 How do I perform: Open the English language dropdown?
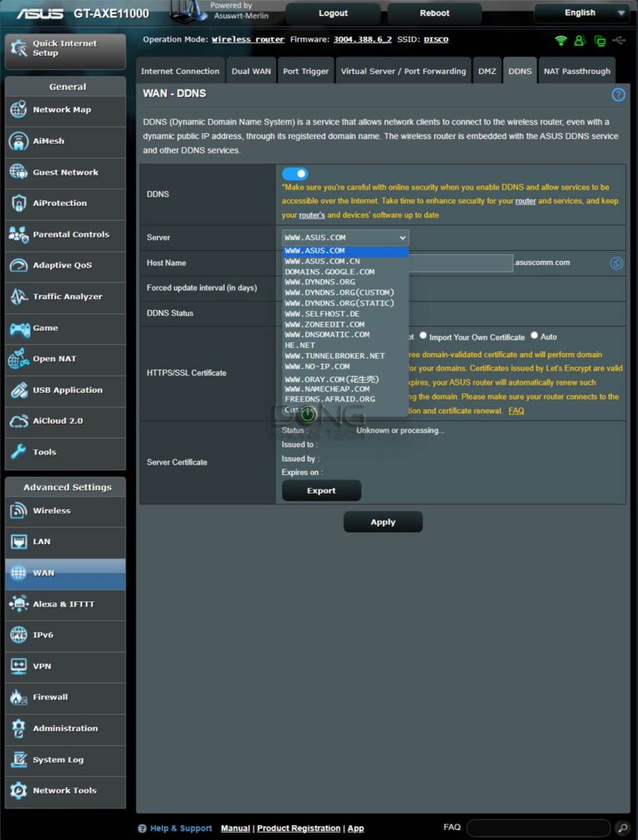tap(582, 12)
